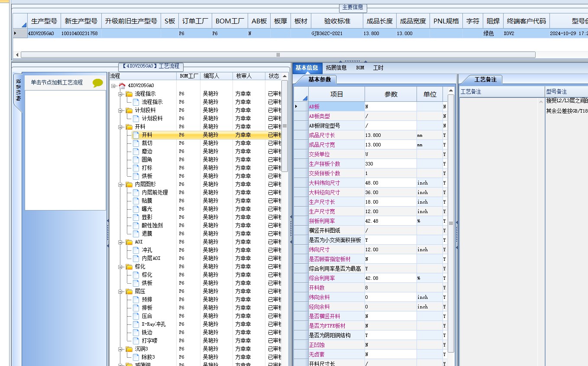Select the 烘板 step under 开料
The width and height of the screenshot is (588, 366).
(x=147, y=176)
